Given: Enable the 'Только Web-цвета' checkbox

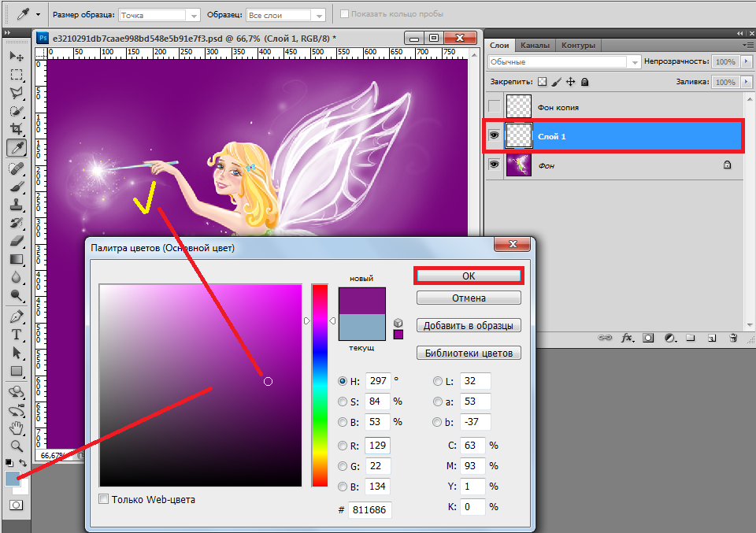Looking at the screenshot, I should 104,499.
